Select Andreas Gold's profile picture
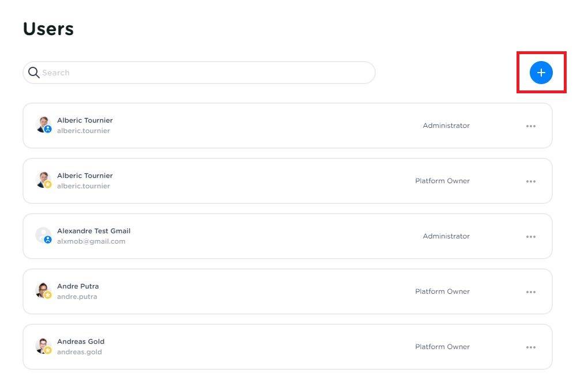588x375 pixels. coord(43,346)
